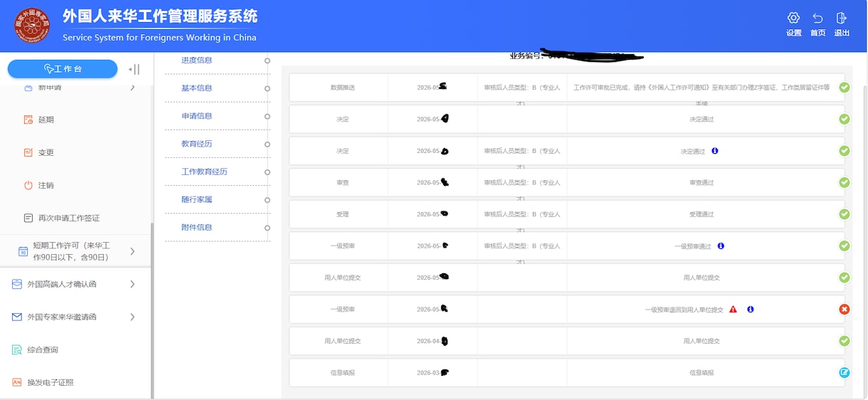Click the 工作台 button

tap(63, 68)
